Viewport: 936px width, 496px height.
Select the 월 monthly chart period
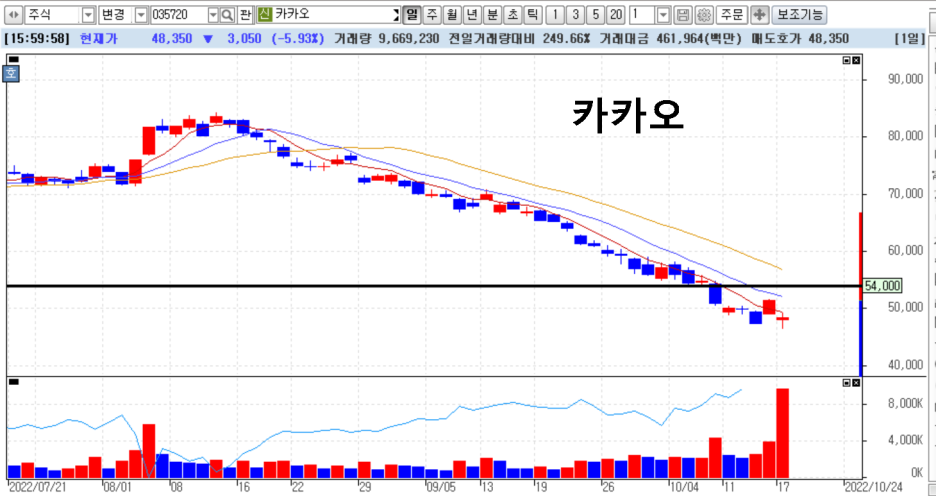point(452,14)
